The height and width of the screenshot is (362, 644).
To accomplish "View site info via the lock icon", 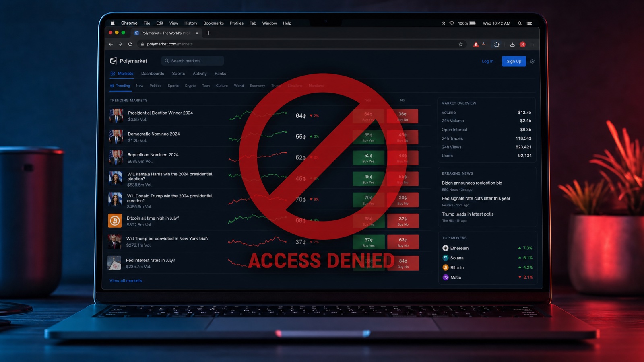I will click(142, 44).
